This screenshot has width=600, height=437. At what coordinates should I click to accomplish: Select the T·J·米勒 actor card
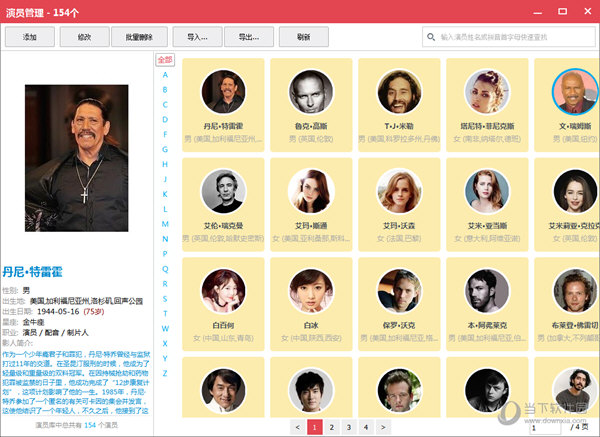(399, 105)
